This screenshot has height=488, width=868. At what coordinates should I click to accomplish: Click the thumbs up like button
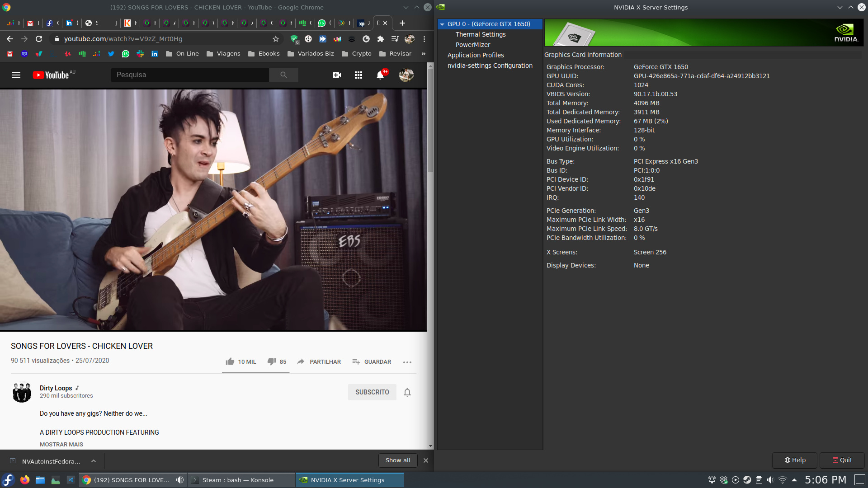pos(230,361)
